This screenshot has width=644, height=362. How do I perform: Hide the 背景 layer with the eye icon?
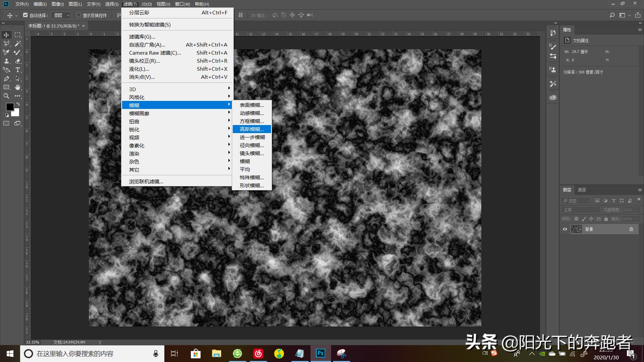pyautogui.click(x=565, y=229)
